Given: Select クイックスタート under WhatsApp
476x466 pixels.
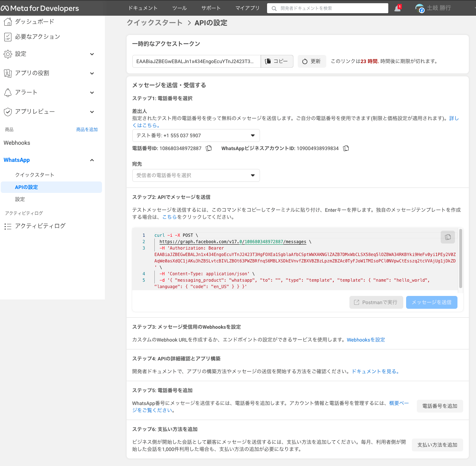Looking at the screenshot, I should point(35,175).
